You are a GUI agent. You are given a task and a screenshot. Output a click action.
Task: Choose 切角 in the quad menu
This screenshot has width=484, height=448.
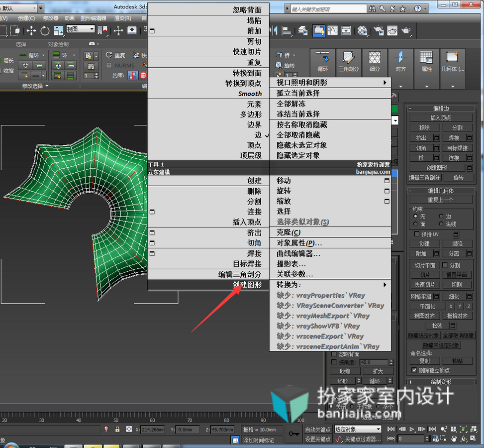pyautogui.click(x=208, y=243)
